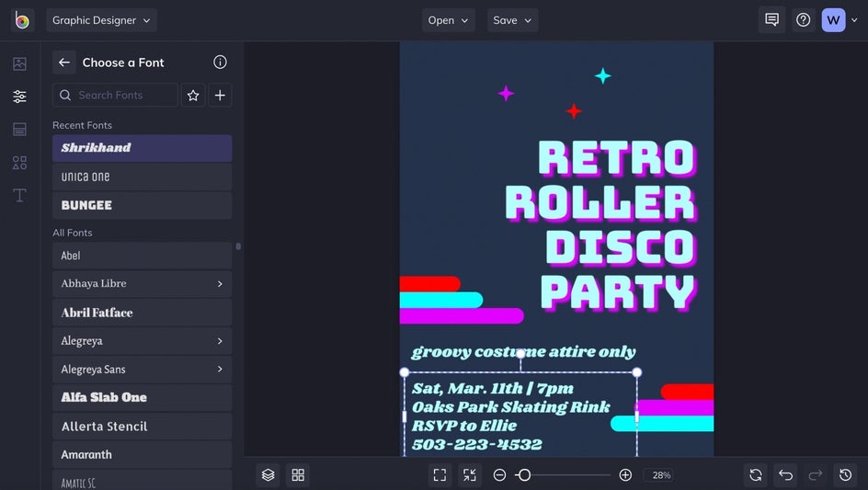The width and height of the screenshot is (868, 490).
Task: Open the font info icon
Action: tap(220, 63)
